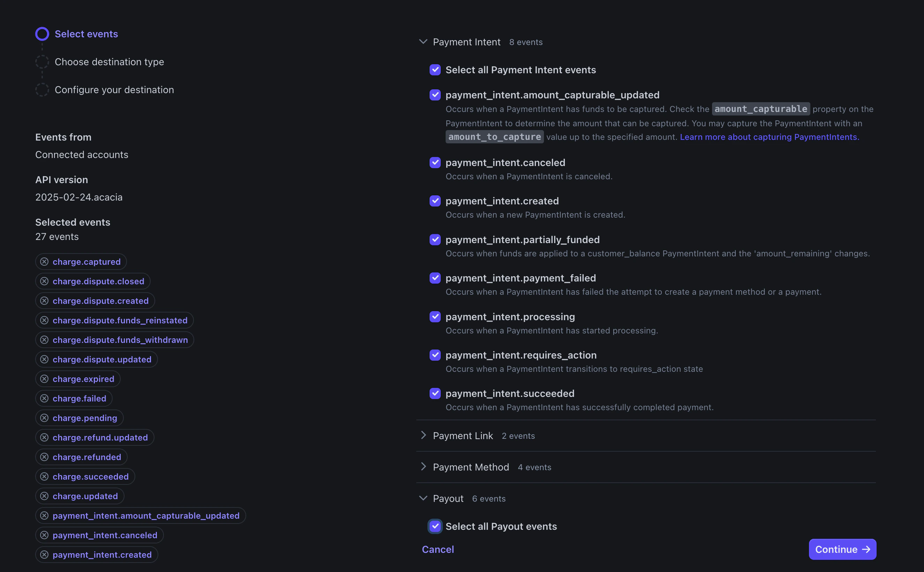Remove the charge.dispute.funds_withdrawn chip
This screenshot has height=572, width=924.
pyautogui.click(x=45, y=340)
